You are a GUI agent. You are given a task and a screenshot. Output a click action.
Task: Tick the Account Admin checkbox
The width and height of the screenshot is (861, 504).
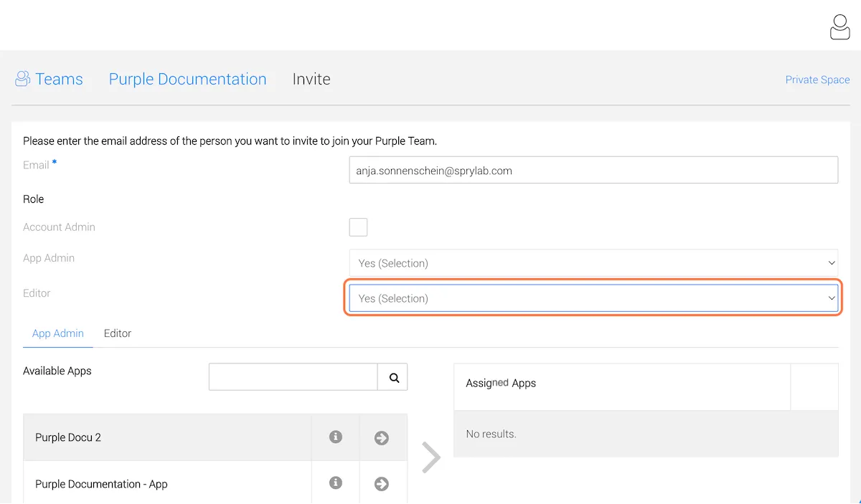358,227
